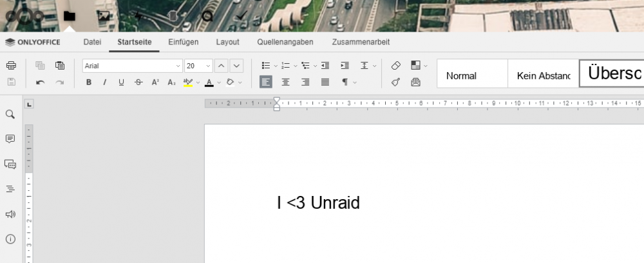Expand numbered list style options
The height and width of the screenshot is (263, 644).
click(x=296, y=66)
